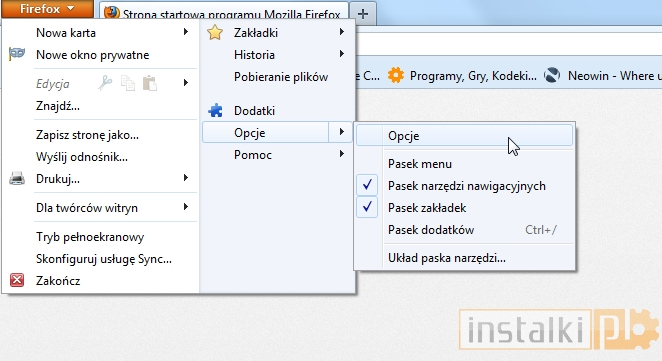Click the cut scissors icon in Edycja row
The width and height of the screenshot is (662, 361).
pos(105,83)
